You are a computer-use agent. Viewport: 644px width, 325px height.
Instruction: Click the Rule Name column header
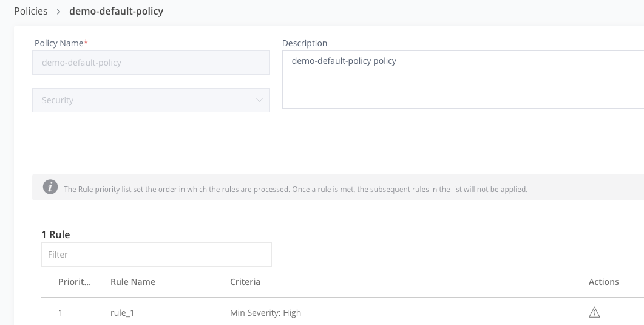[x=133, y=282]
